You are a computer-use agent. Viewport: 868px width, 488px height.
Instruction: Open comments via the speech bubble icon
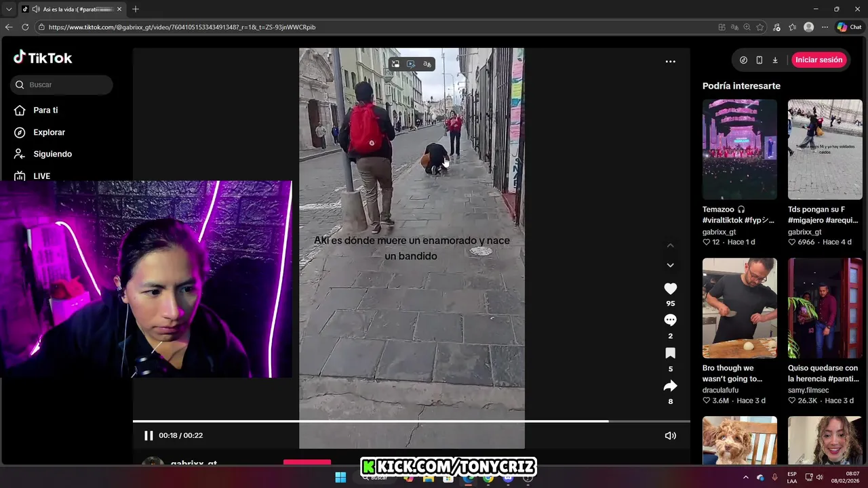(670, 320)
